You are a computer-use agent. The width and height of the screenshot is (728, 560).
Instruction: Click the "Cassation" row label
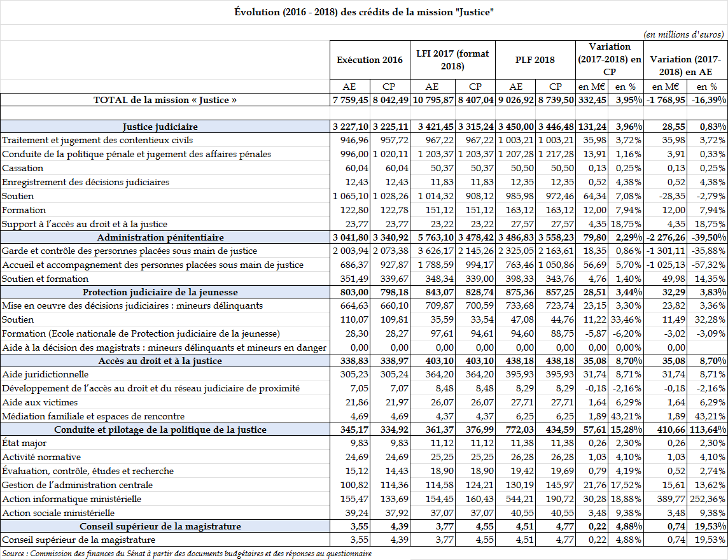coord(23,168)
